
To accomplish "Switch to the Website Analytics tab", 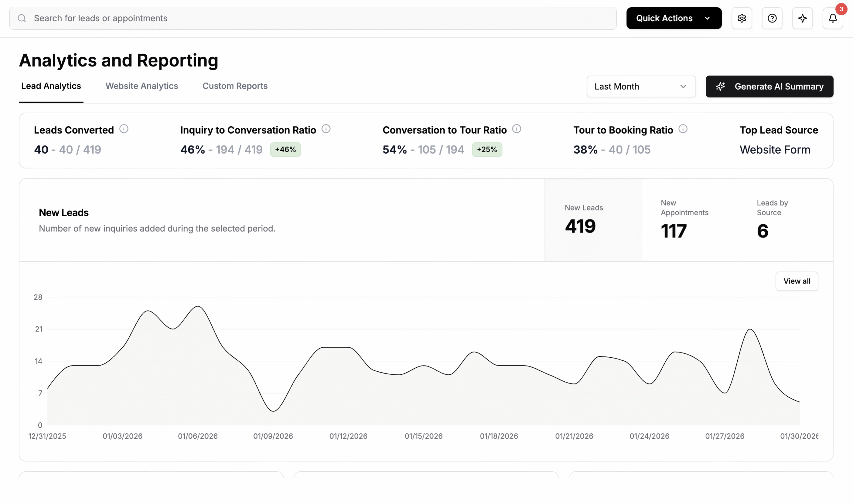I will coord(142,86).
